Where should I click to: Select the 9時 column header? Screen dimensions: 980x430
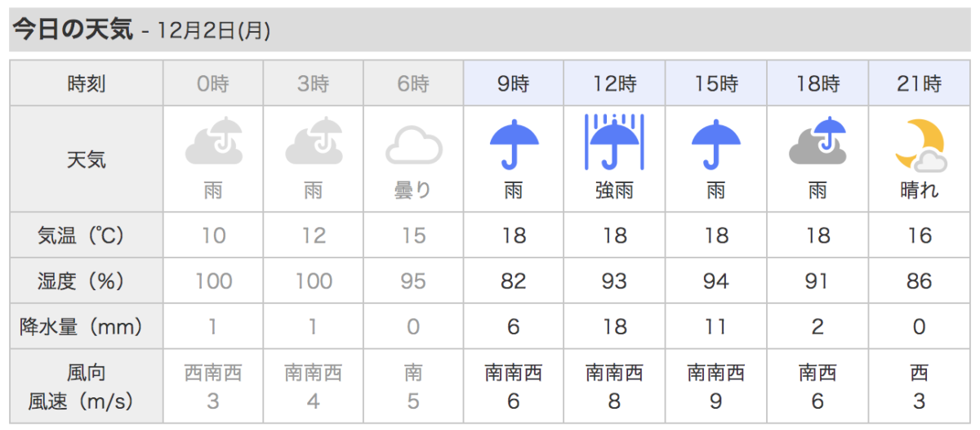(514, 83)
